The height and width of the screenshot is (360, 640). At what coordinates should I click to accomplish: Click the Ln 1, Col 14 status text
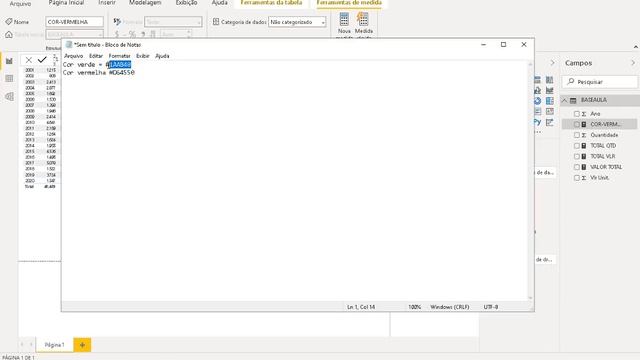(x=361, y=307)
